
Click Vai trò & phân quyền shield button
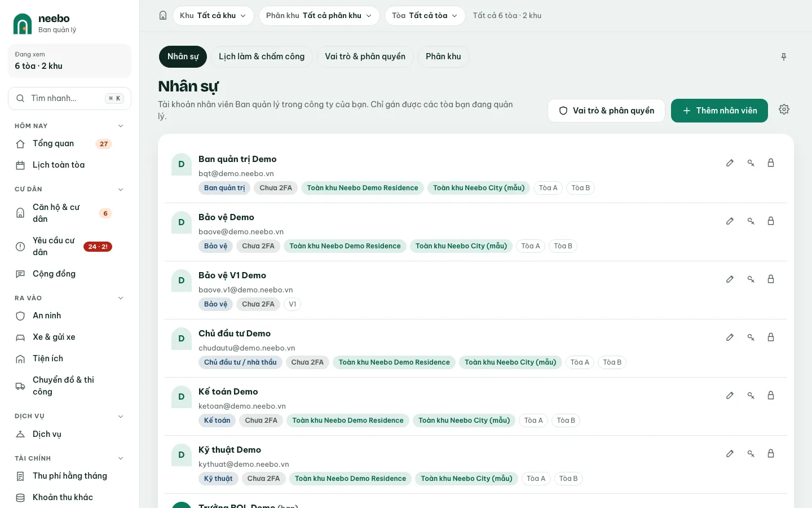point(606,111)
